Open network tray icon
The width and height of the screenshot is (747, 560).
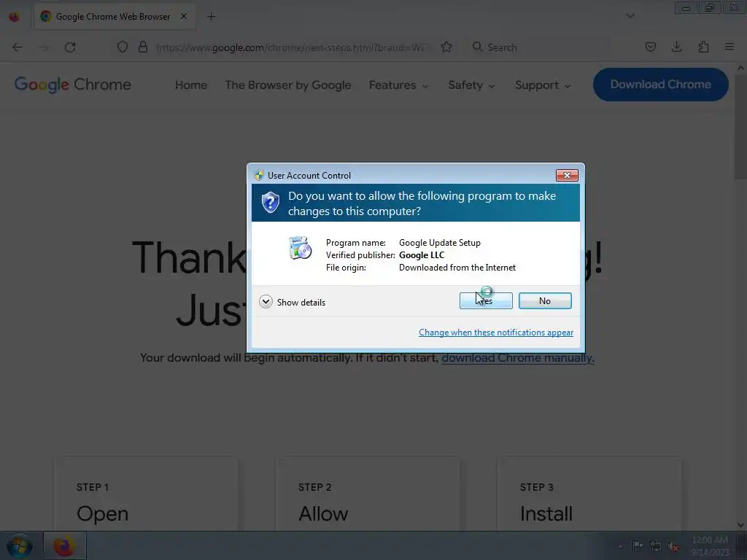tap(656, 546)
